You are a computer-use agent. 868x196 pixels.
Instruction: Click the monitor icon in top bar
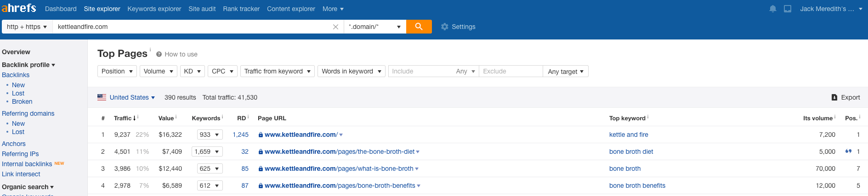point(788,9)
